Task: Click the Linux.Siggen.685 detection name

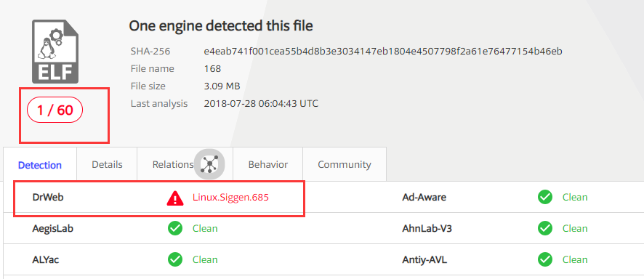Action: click(230, 198)
